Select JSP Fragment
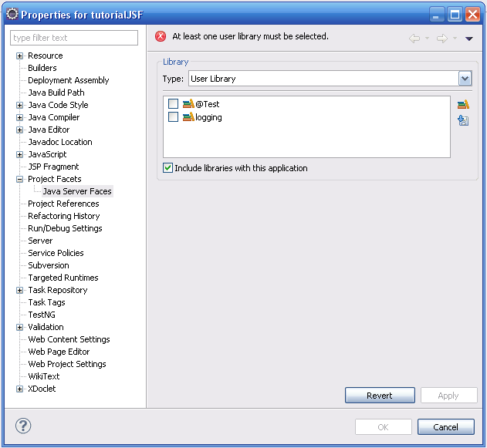The width and height of the screenshot is (487, 448). pyautogui.click(x=53, y=167)
